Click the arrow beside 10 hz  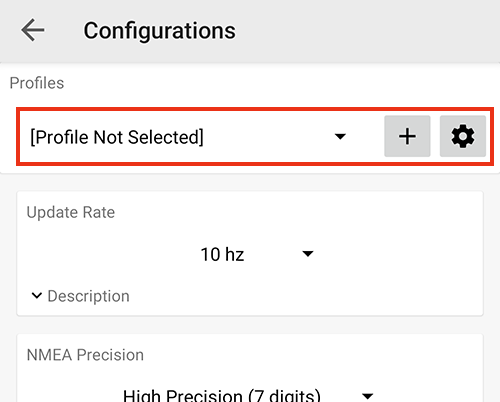point(308,254)
